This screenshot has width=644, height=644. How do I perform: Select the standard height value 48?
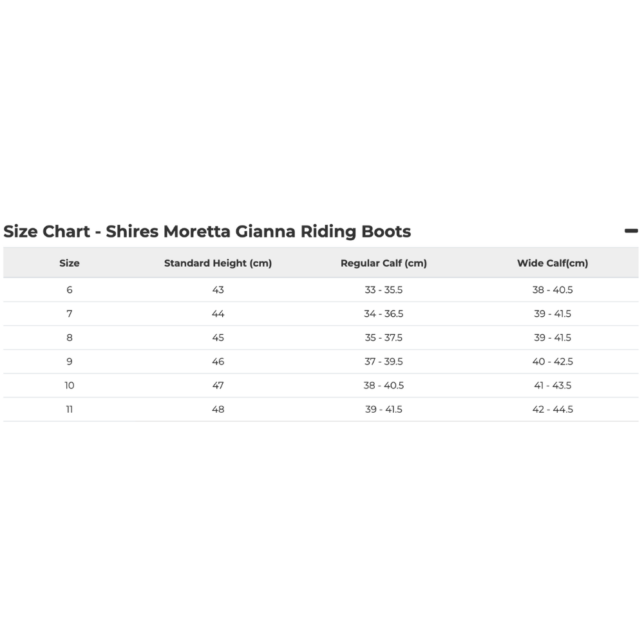pyautogui.click(x=218, y=409)
